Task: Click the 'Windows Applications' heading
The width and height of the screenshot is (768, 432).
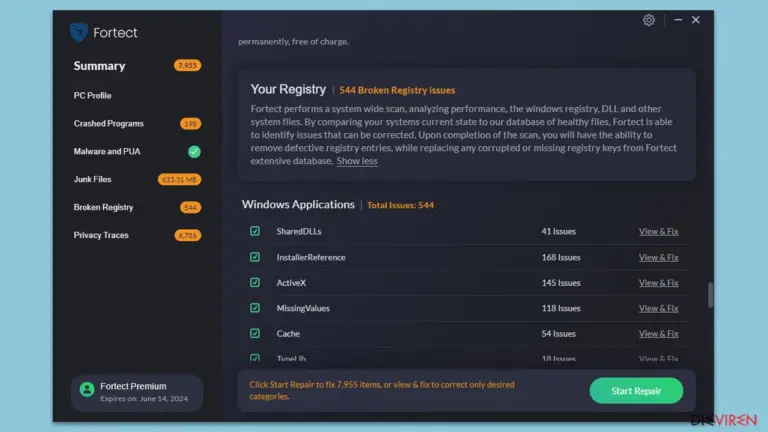Action: 298,204
